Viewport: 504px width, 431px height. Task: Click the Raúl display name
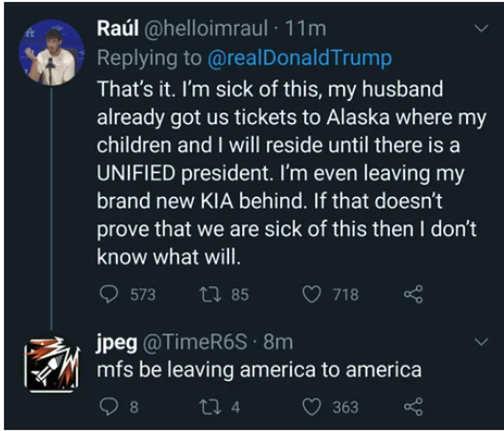pos(118,29)
